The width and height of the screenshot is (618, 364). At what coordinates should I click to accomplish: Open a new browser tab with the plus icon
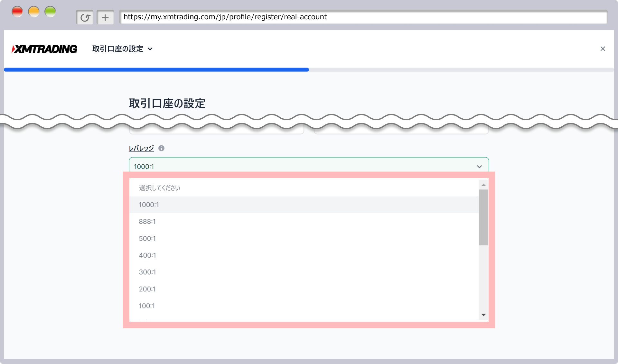105,17
